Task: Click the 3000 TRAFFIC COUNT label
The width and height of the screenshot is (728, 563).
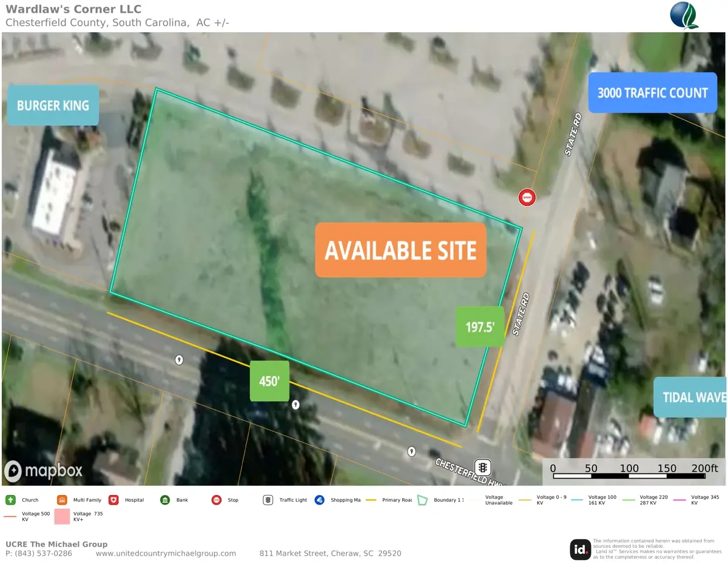Action: coord(652,93)
